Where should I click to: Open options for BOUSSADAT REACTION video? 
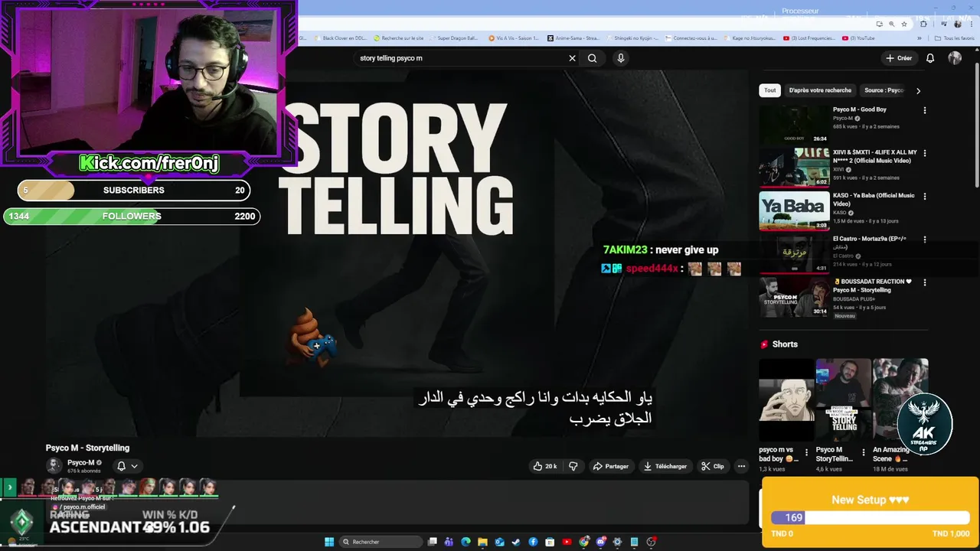point(924,282)
